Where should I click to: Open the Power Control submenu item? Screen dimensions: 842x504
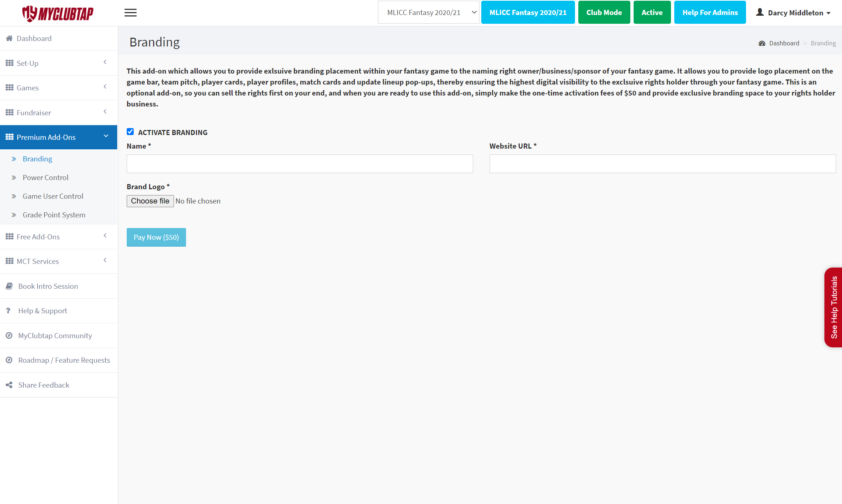click(45, 178)
